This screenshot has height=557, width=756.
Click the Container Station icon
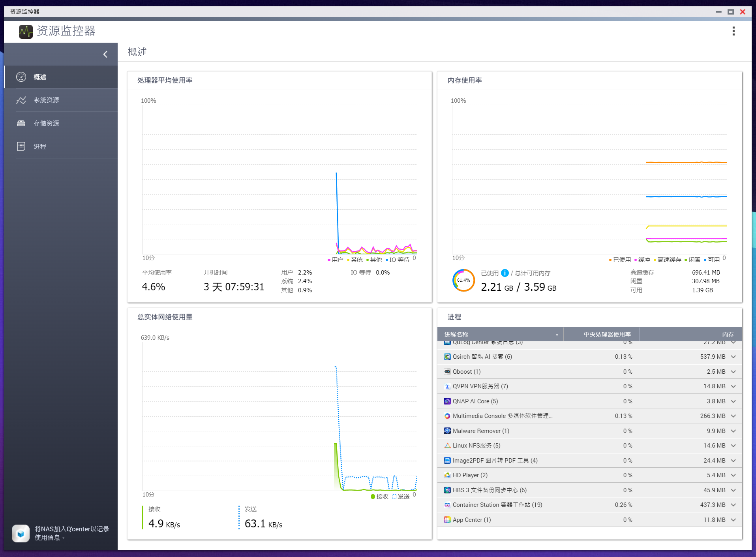(x=447, y=505)
